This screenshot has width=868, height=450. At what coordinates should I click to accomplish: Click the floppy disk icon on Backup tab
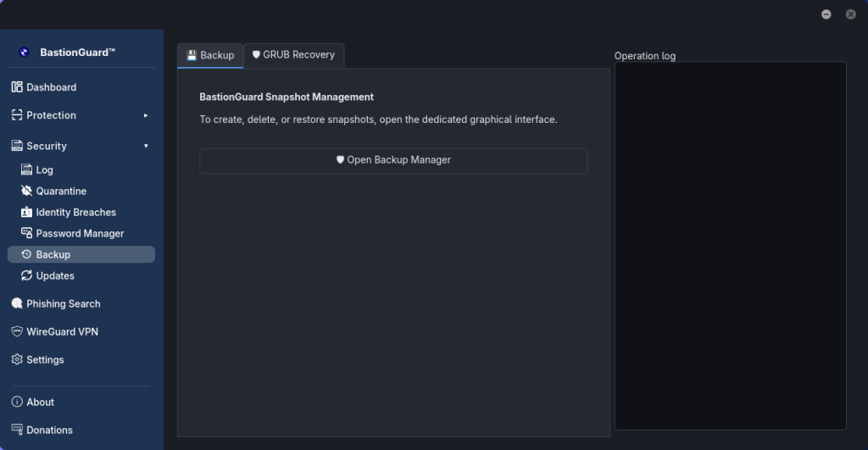pos(192,55)
